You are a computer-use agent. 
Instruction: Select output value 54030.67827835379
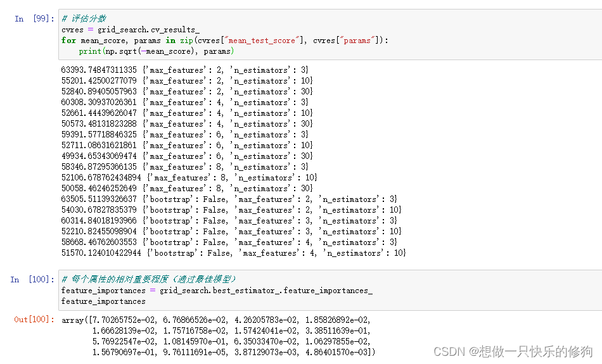click(99, 210)
